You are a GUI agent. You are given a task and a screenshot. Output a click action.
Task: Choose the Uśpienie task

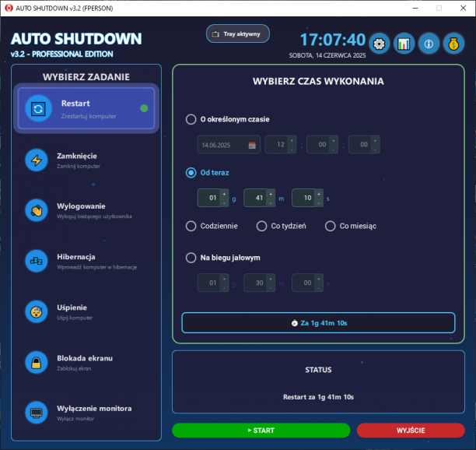tap(86, 311)
